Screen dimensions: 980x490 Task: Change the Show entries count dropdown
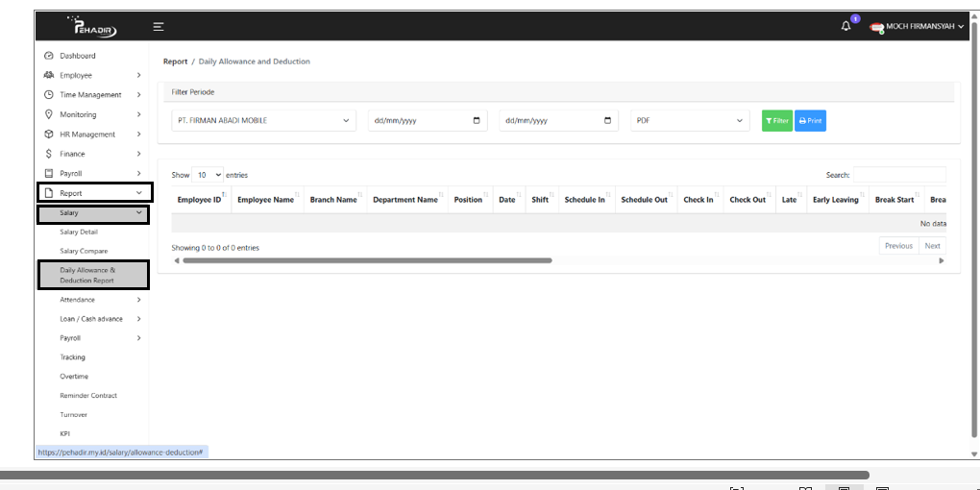tap(208, 176)
